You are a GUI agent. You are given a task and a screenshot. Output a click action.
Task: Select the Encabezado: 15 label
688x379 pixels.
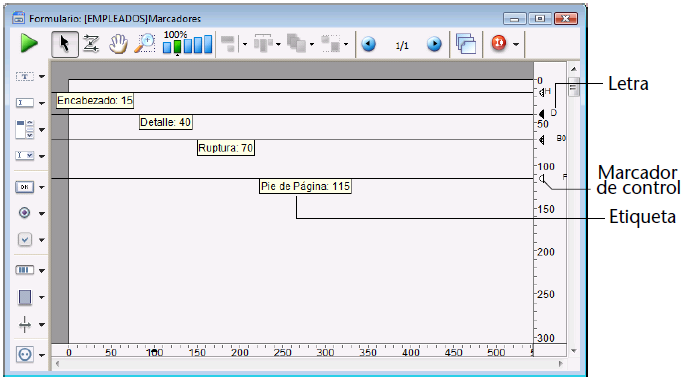click(x=95, y=100)
